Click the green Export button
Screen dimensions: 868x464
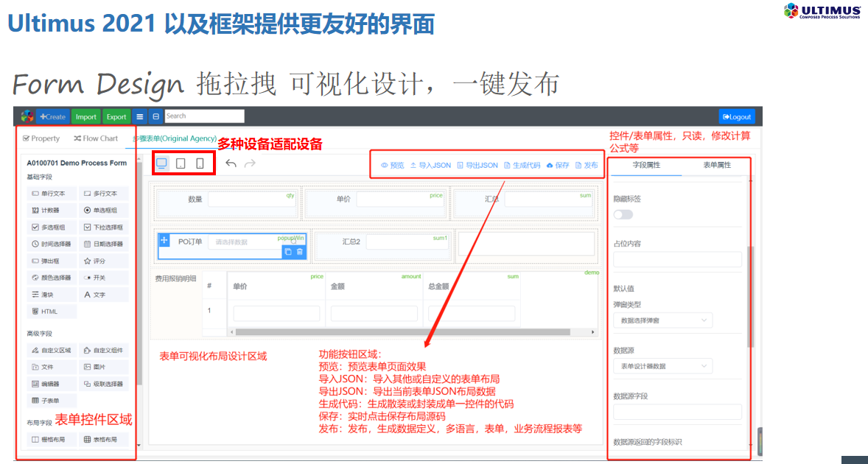click(x=116, y=116)
